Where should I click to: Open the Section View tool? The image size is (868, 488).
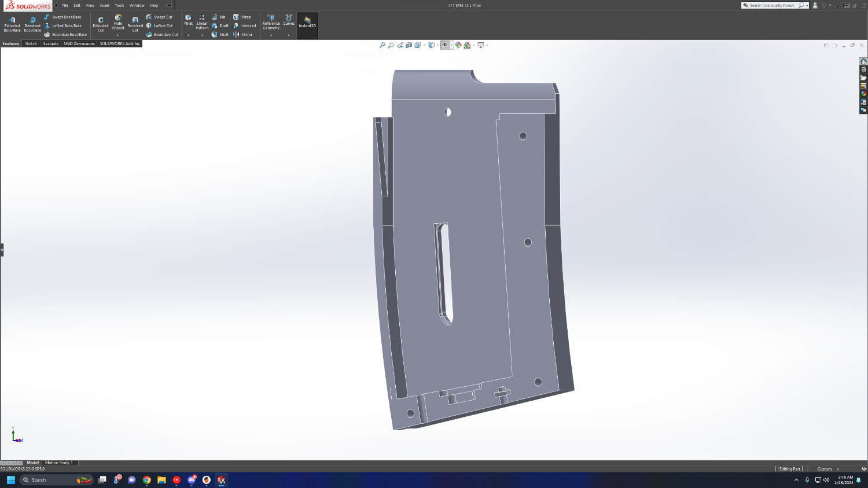click(x=409, y=45)
